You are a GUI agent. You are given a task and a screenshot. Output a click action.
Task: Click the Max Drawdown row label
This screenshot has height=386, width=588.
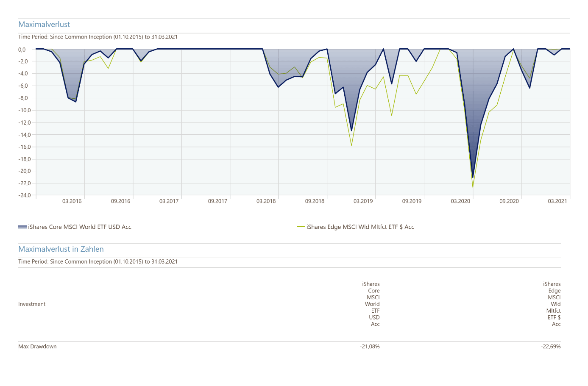point(37,347)
